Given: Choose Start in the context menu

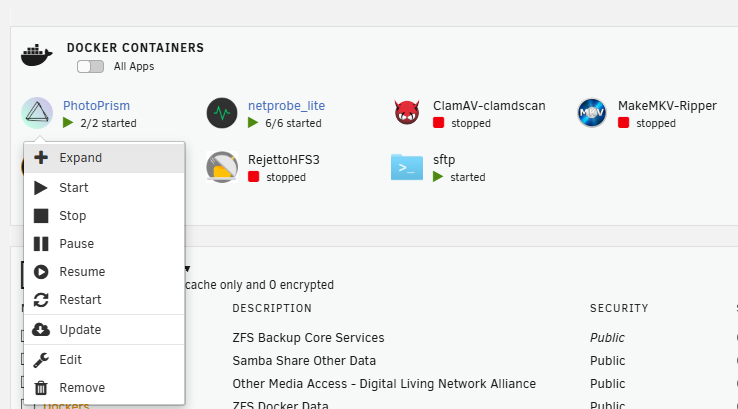Looking at the screenshot, I should [104, 188].
